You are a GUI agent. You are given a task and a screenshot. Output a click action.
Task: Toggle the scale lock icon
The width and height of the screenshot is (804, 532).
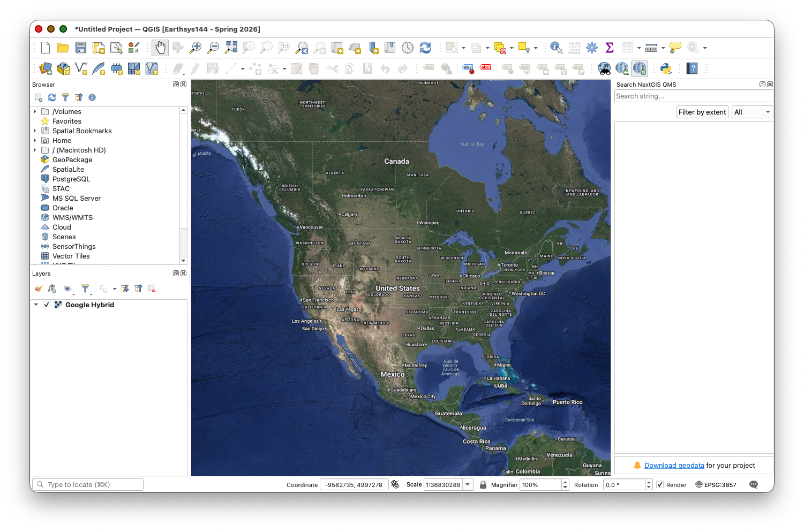point(483,485)
